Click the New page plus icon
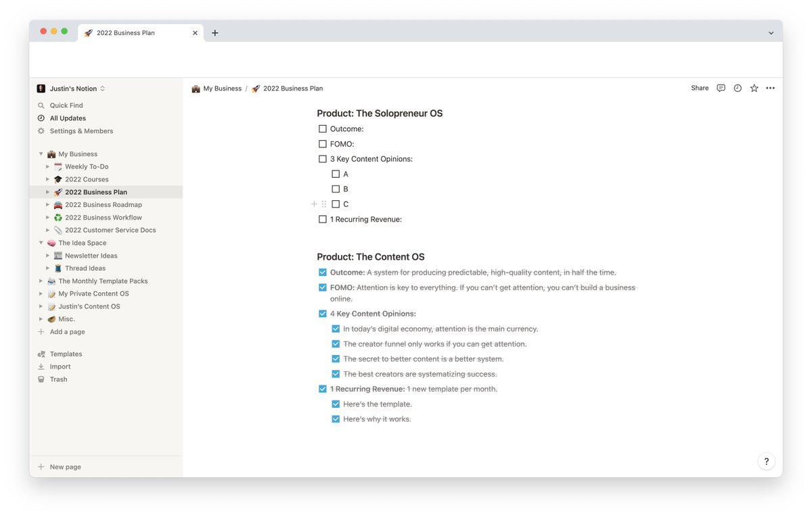Image resolution: width=812 pixels, height=516 pixels. [41, 467]
